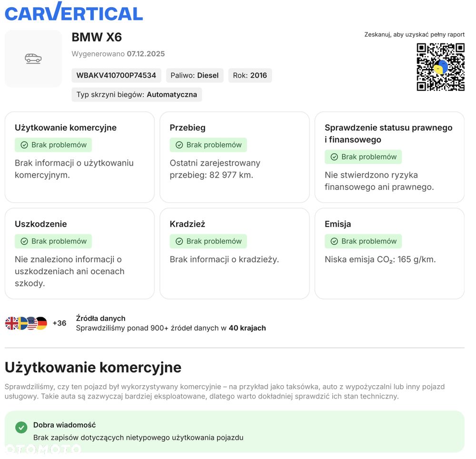Click large Użytkowanie komercyjne section heading
476x459 pixels.
93,368
